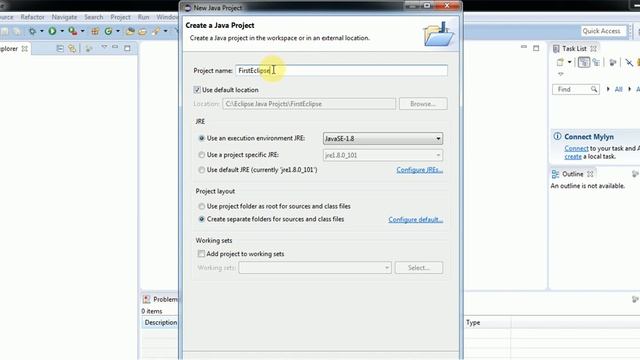Click the Configure default... link
Screen dimensions: 640x360
(416, 220)
